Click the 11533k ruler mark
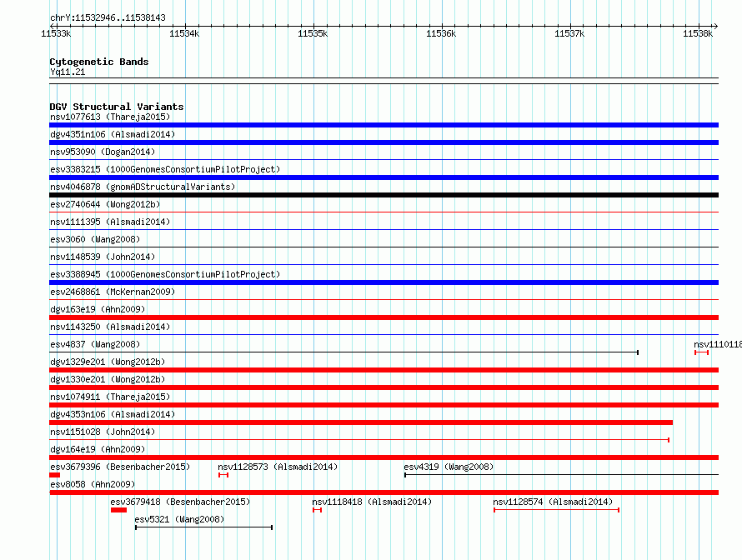Image resolution: width=742 pixels, height=560 pixels. (x=56, y=33)
